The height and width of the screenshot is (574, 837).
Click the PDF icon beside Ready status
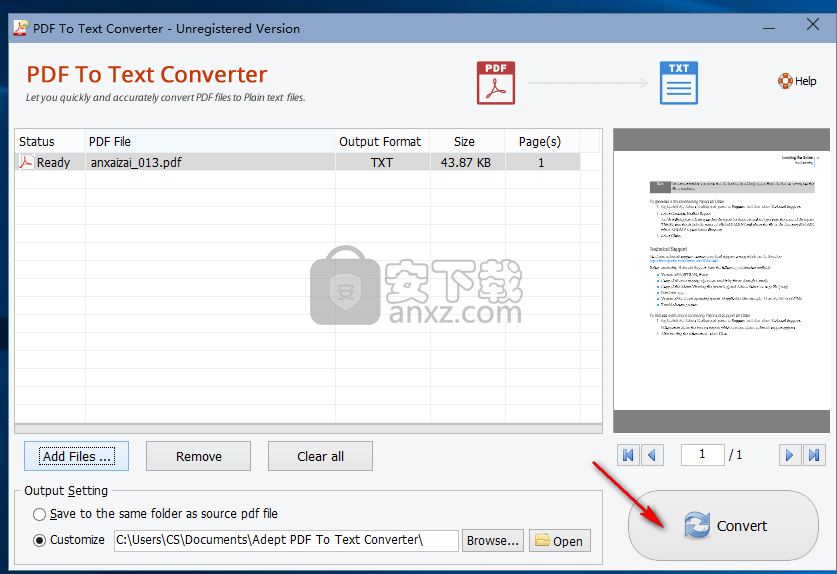(26, 162)
